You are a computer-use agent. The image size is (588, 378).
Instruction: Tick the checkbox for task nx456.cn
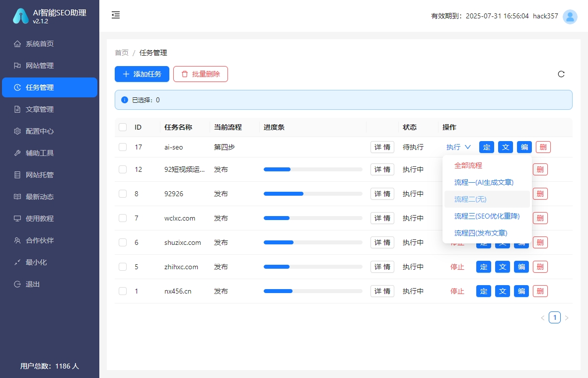point(123,291)
